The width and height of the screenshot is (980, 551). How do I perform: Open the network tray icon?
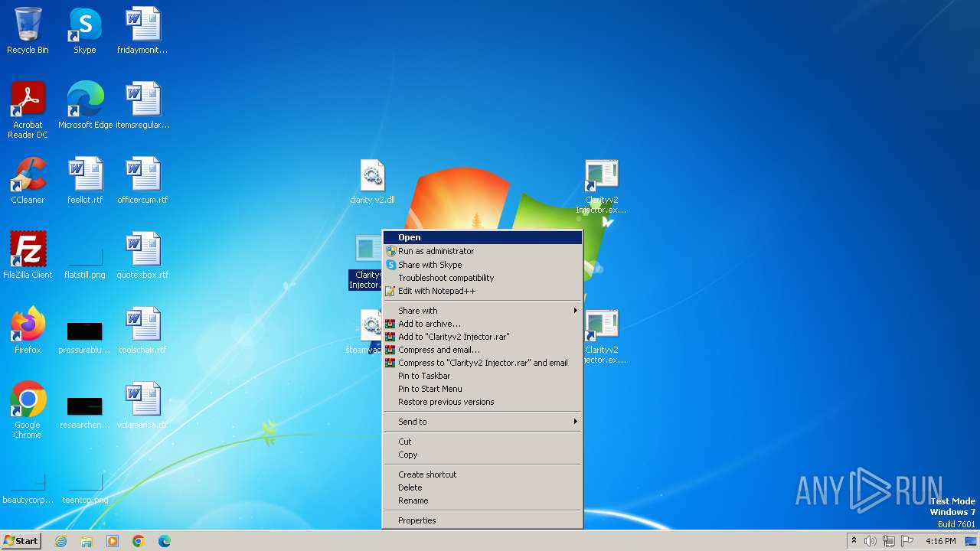click(889, 541)
